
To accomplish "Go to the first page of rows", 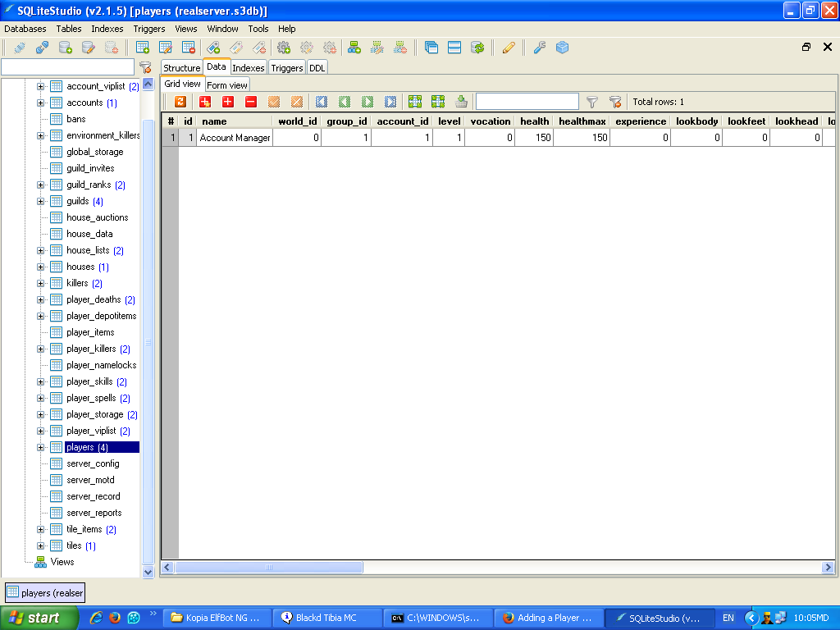I will 322,102.
